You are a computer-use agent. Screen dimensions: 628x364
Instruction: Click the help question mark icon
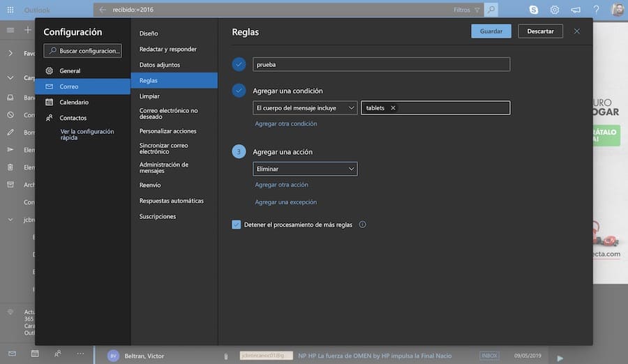click(596, 10)
